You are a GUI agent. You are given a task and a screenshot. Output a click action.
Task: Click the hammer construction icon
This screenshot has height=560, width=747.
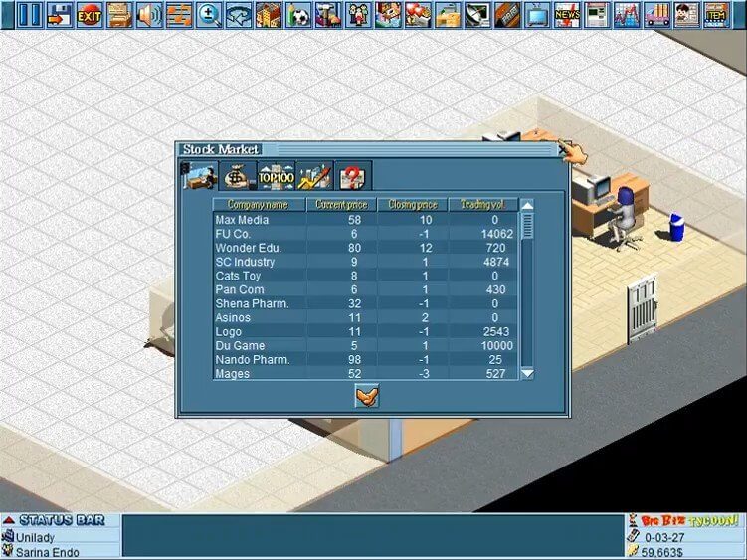(328, 14)
